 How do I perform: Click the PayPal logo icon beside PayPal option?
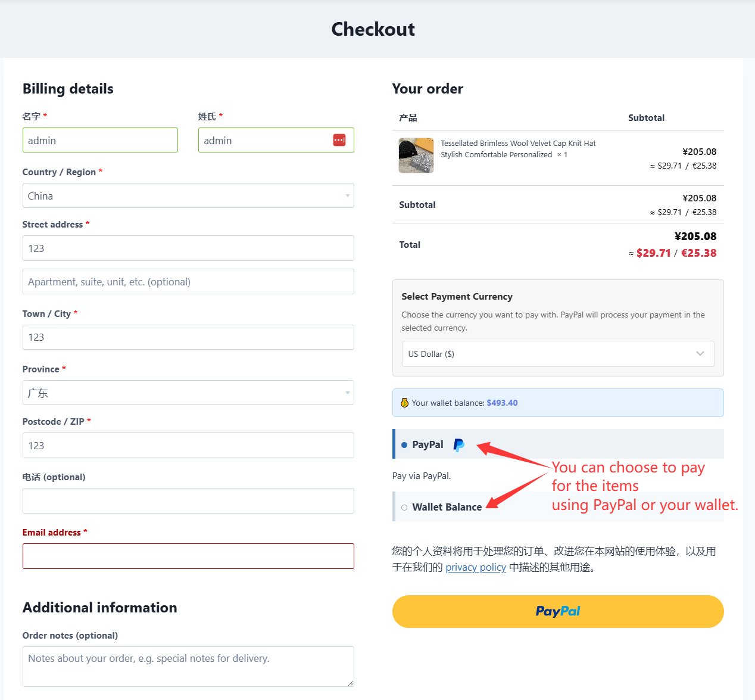pos(458,445)
